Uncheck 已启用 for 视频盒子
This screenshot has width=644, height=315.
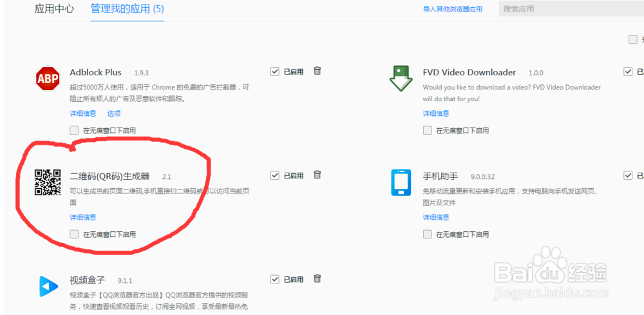275,280
